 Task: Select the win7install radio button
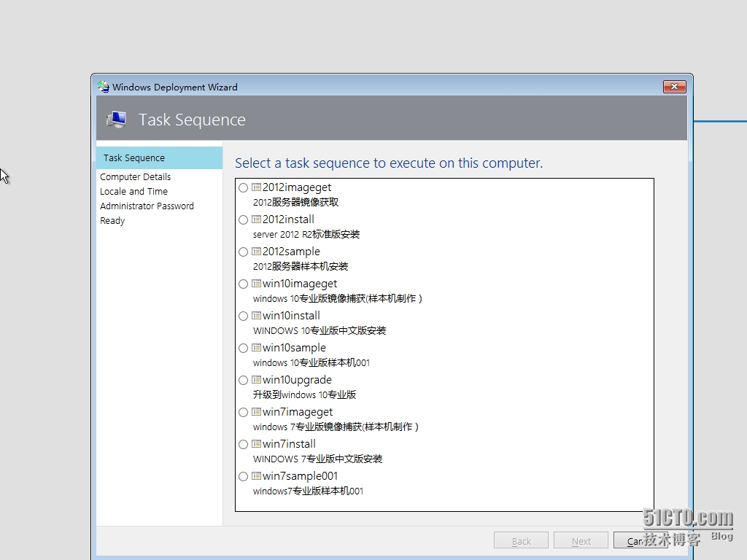(244, 444)
